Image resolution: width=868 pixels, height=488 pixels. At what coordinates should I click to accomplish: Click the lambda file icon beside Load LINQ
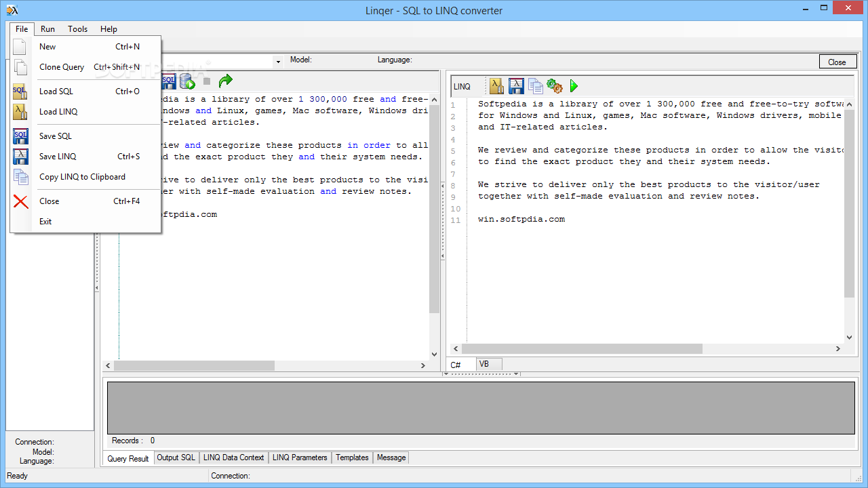(20, 112)
